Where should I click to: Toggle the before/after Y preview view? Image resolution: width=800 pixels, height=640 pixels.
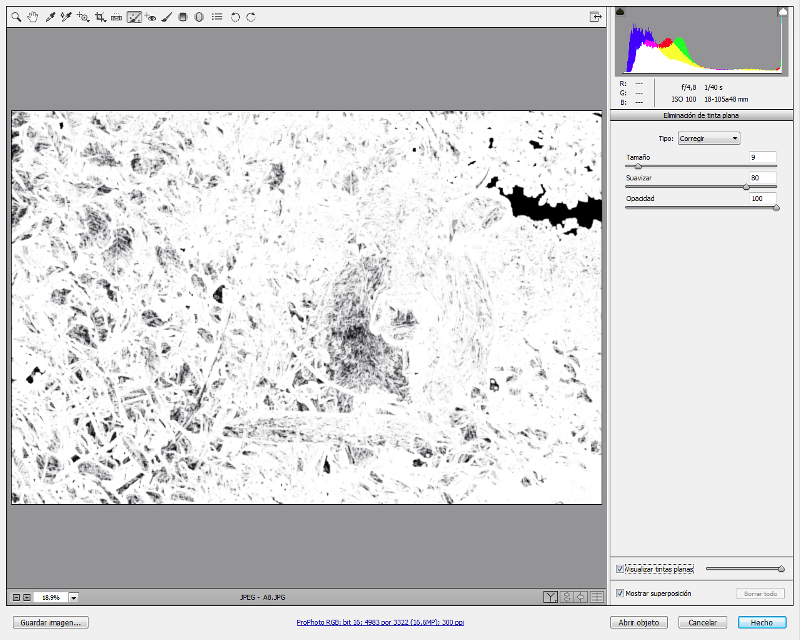[551, 597]
